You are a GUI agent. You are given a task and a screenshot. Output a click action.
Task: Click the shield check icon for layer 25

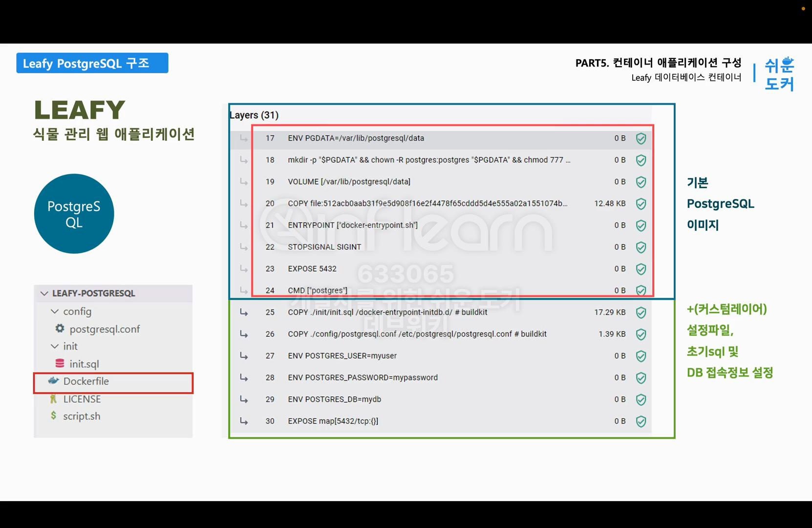(x=641, y=313)
